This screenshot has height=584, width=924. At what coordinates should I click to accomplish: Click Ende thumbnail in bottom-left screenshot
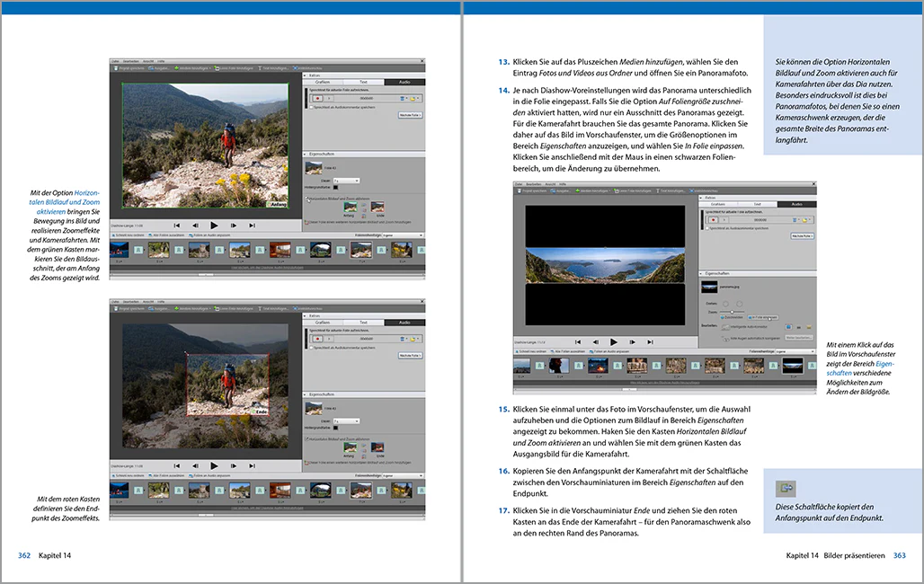[x=378, y=447]
